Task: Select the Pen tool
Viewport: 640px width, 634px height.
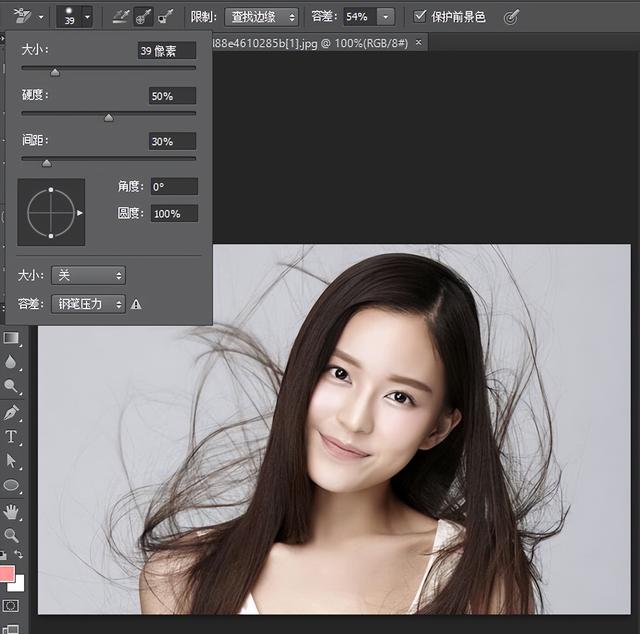Action: [11, 412]
